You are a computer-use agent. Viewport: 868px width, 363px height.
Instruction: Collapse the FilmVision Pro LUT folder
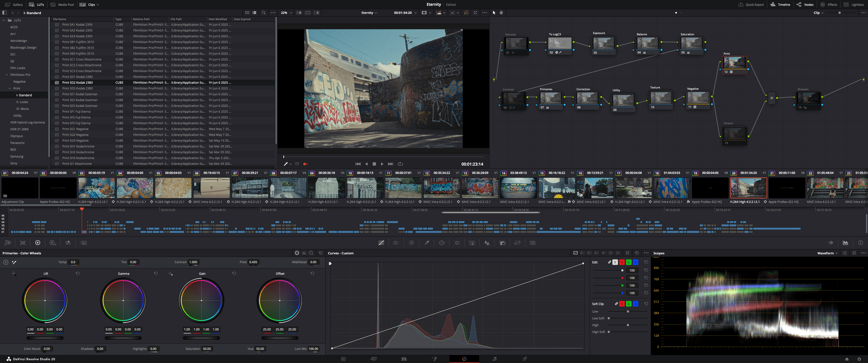click(x=7, y=75)
